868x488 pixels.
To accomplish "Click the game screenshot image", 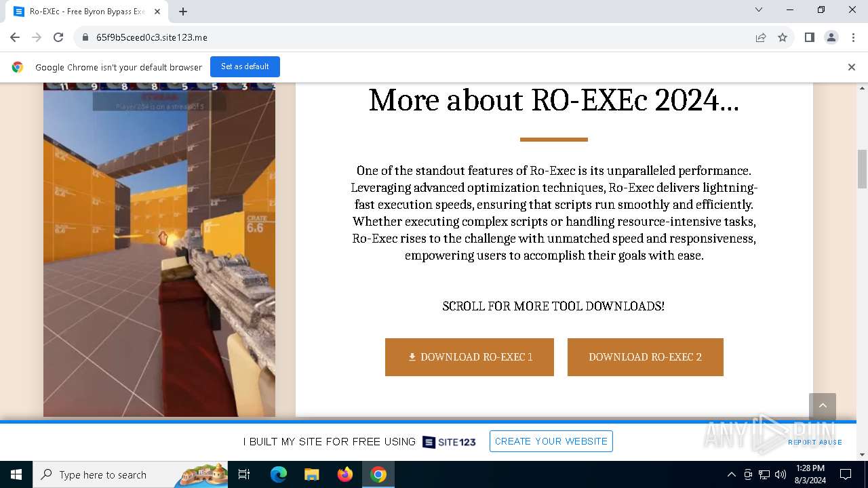I will pos(159,249).
